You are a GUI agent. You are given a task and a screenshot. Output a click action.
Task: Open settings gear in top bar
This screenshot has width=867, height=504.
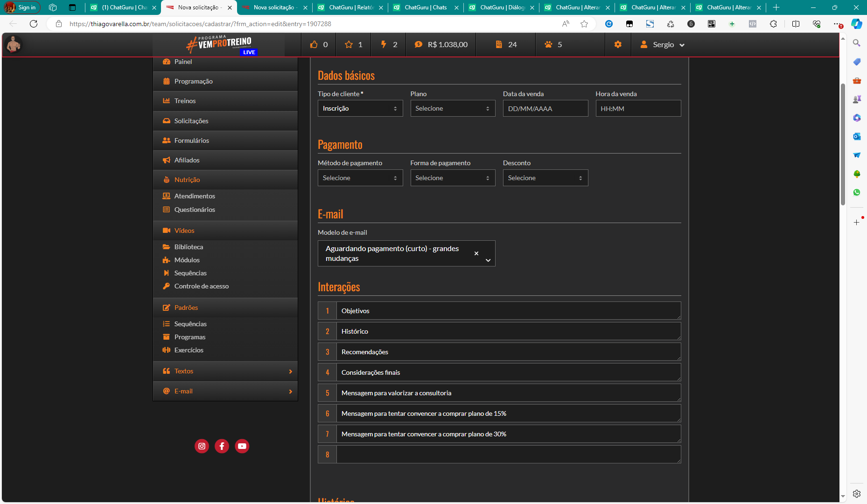click(x=618, y=44)
